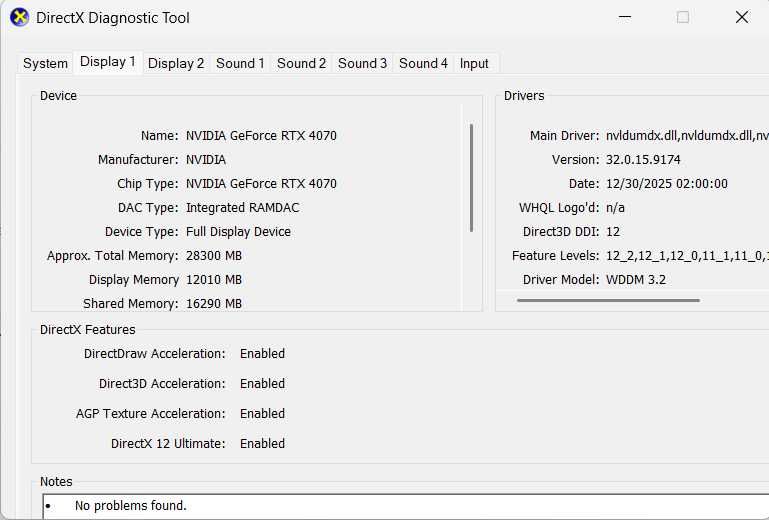This screenshot has height=520, width=769.
Task: Click the 12010 MB display memory value
Action: (214, 280)
